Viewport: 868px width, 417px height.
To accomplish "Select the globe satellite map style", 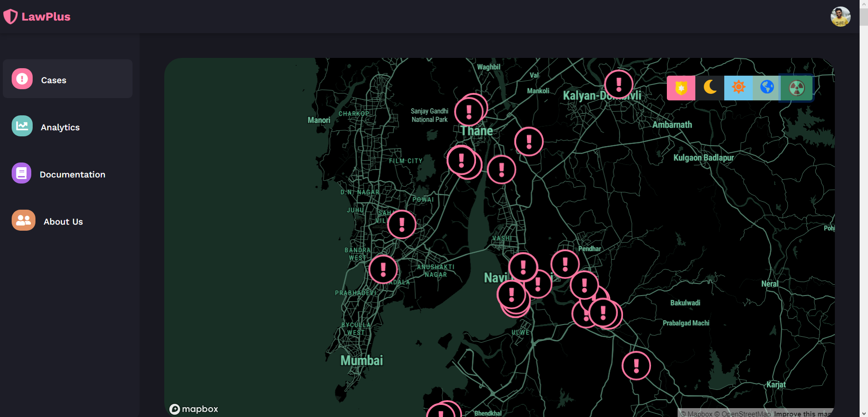I will pos(767,88).
